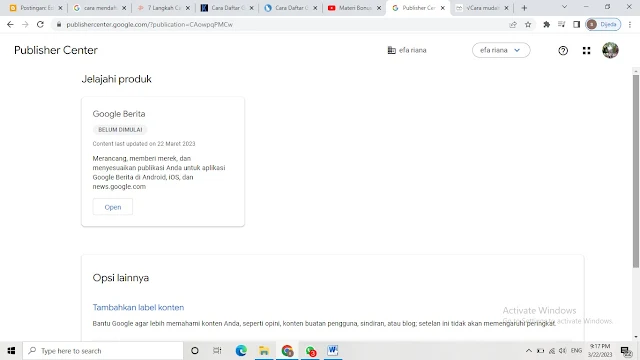Click the Publisher Center title

pyautogui.click(x=56, y=50)
